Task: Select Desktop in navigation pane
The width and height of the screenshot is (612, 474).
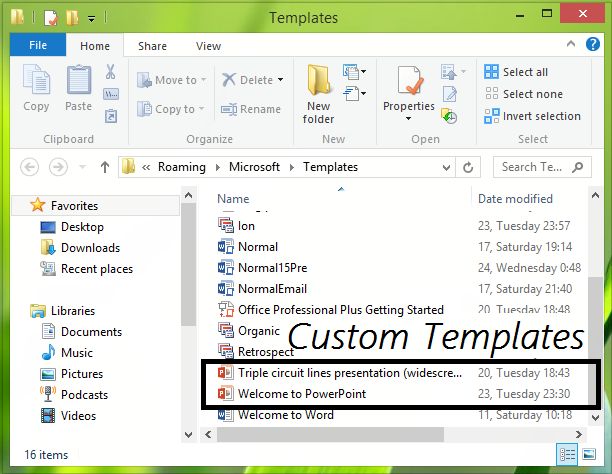Action: [72, 227]
